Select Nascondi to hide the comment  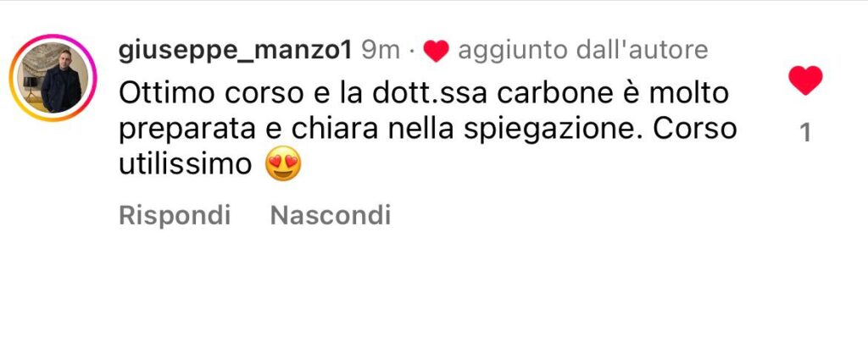click(331, 215)
